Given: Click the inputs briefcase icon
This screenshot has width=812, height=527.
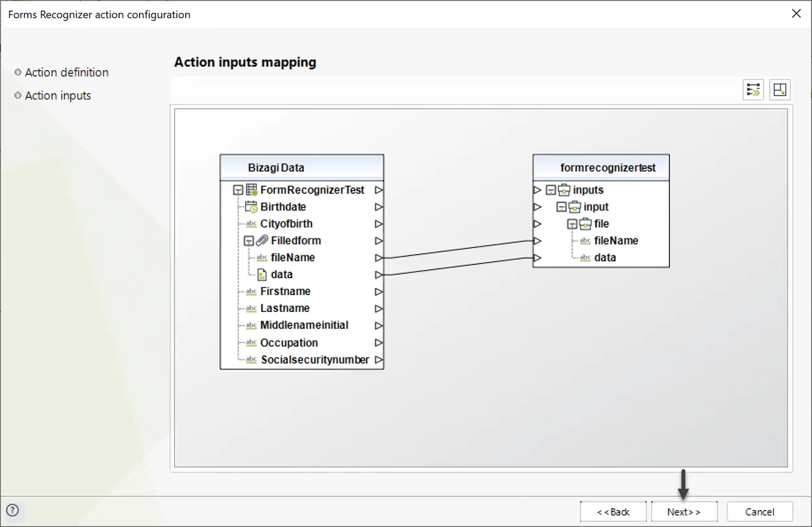Looking at the screenshot, I should pos(565,190).
